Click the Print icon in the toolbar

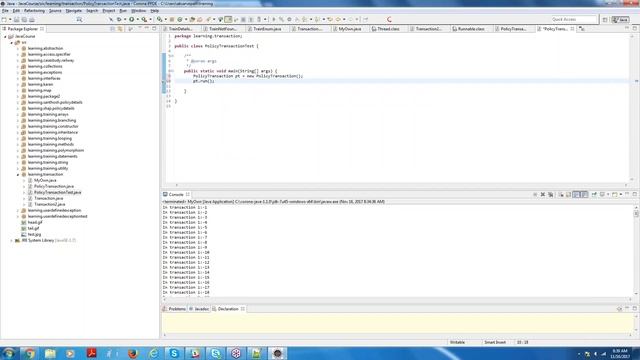click(x=32, y=20)
